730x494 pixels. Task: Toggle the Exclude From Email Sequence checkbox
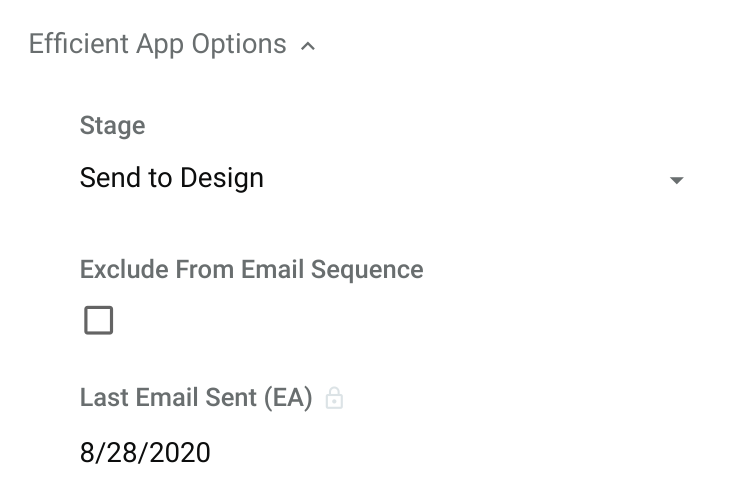click(99, 320)
